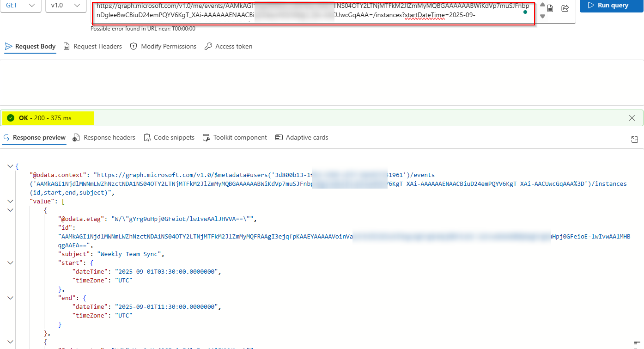Open the @odata.context instances link
The width and height of the screenshot is (644, 349).
coord(612,184)
